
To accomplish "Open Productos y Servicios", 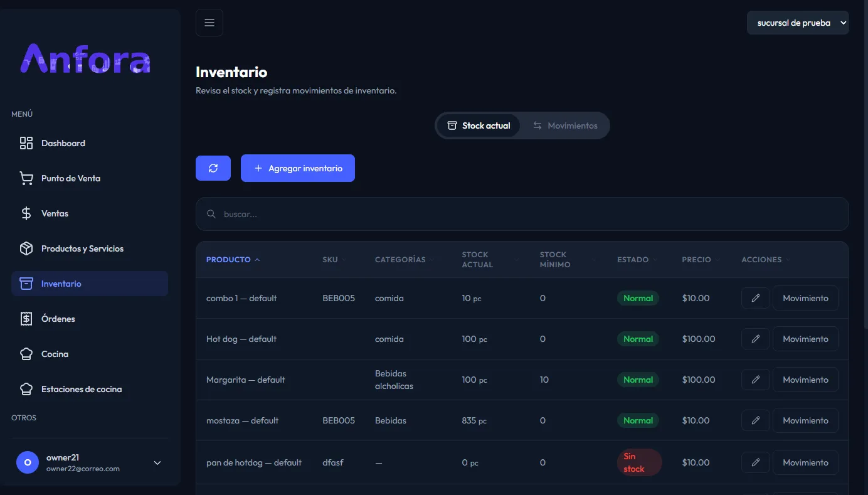I will point(90,248).
